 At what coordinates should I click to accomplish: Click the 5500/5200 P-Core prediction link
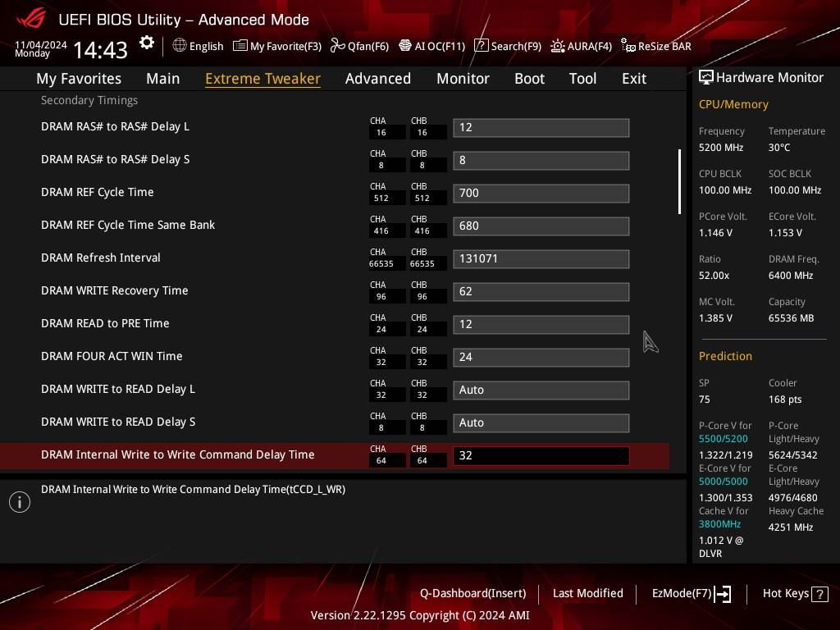724,439
